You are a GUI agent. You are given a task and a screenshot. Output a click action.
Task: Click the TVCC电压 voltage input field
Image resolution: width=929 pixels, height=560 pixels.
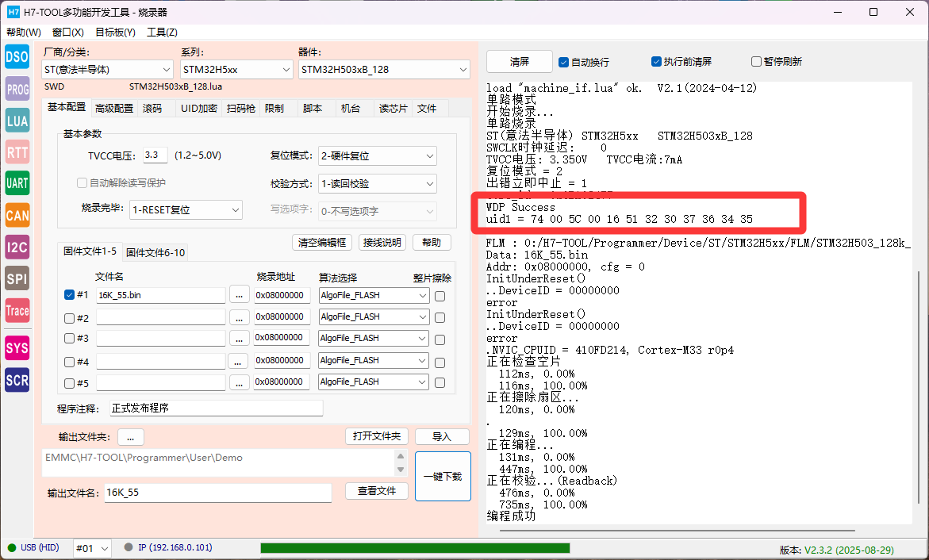(x=155, y=155)
